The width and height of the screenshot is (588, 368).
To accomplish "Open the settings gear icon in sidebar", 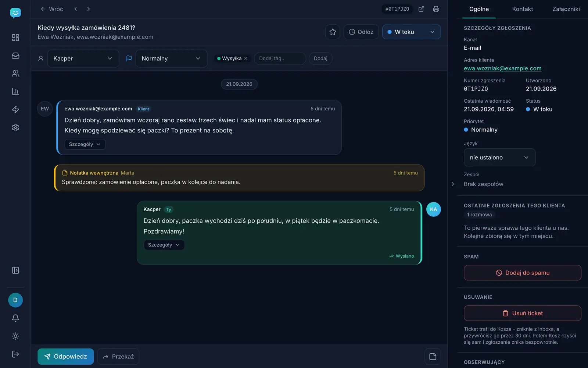I will [15, 128].
